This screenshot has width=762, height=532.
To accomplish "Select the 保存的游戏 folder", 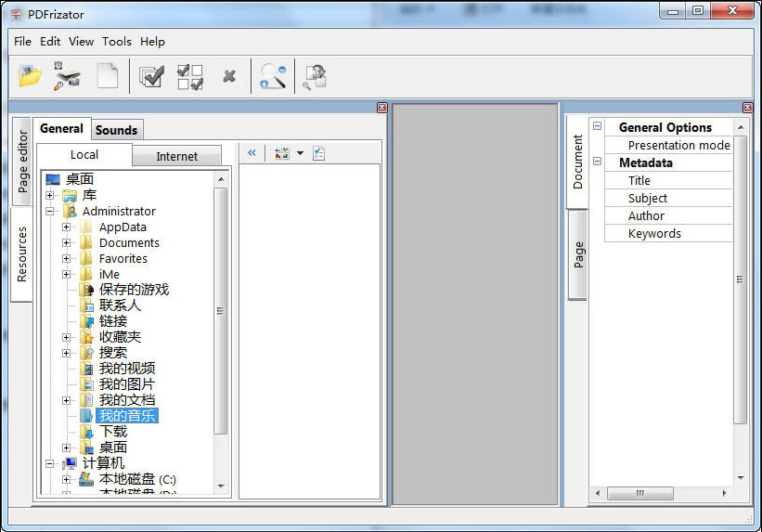I will coord(134,290).
